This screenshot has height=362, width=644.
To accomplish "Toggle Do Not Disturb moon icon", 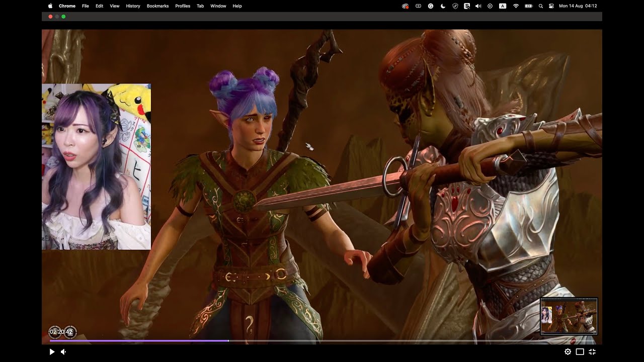I will coord(443,6).
